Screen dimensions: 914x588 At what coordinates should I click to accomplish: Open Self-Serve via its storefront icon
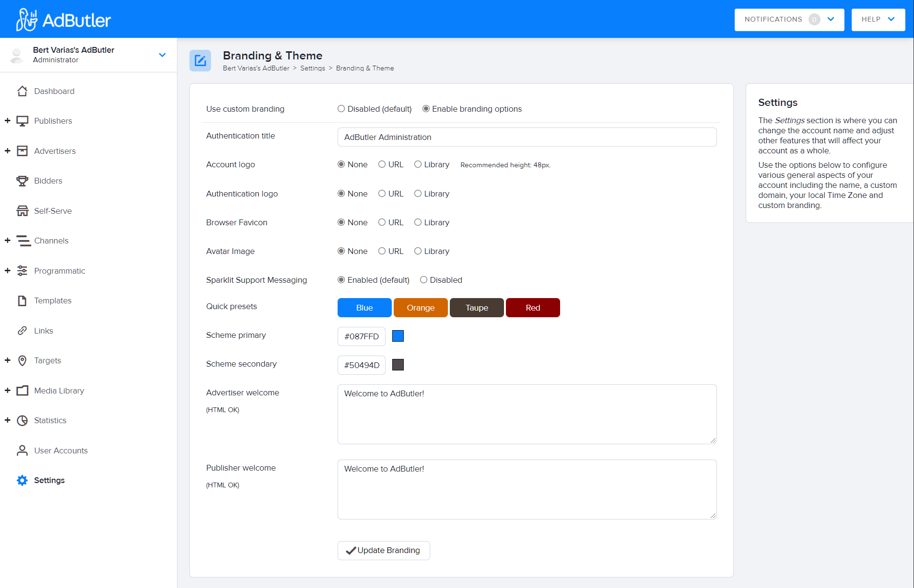22,210
